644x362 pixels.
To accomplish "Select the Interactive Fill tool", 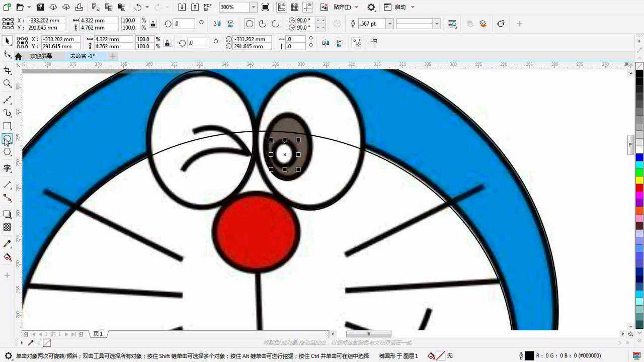I will [7, 257].
